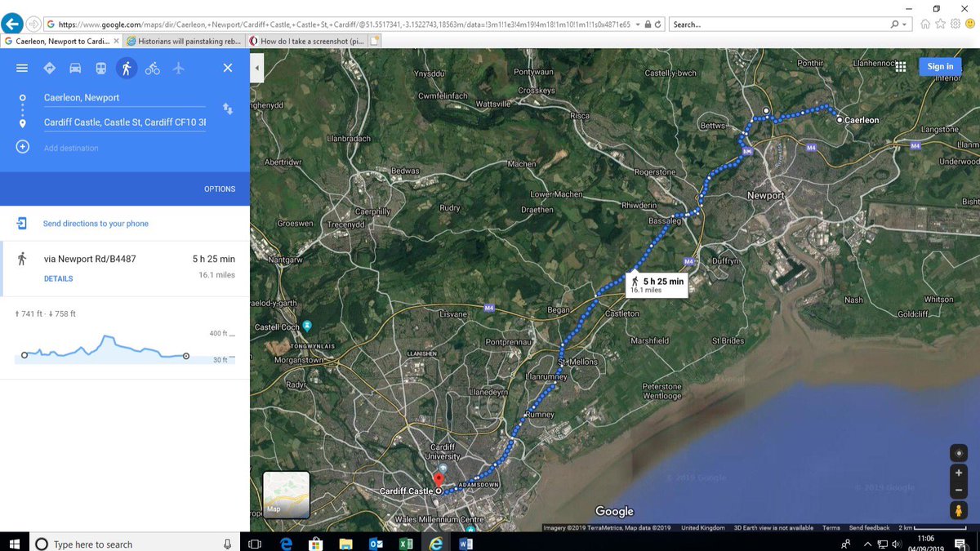Viewport: 980px width, 551px height.
Task: Open route OPTIONS
Action: click(x=220, y=189)
